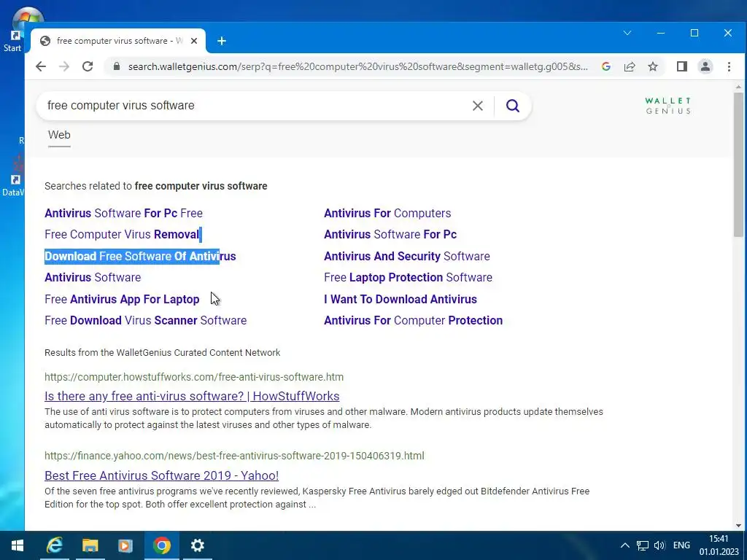The image size is (747, 560).
Task: Click page scrollbar down arrow
Action: tap(738, 526)
